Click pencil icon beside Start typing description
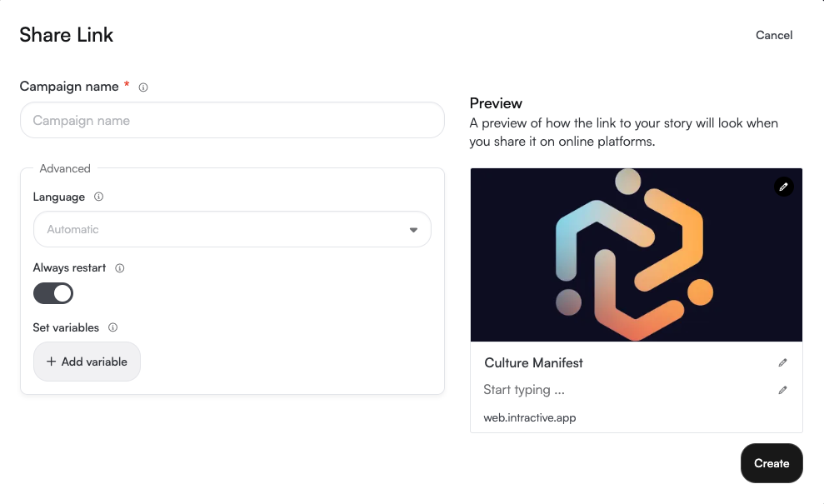824x504 pixels. coord(782,390)
